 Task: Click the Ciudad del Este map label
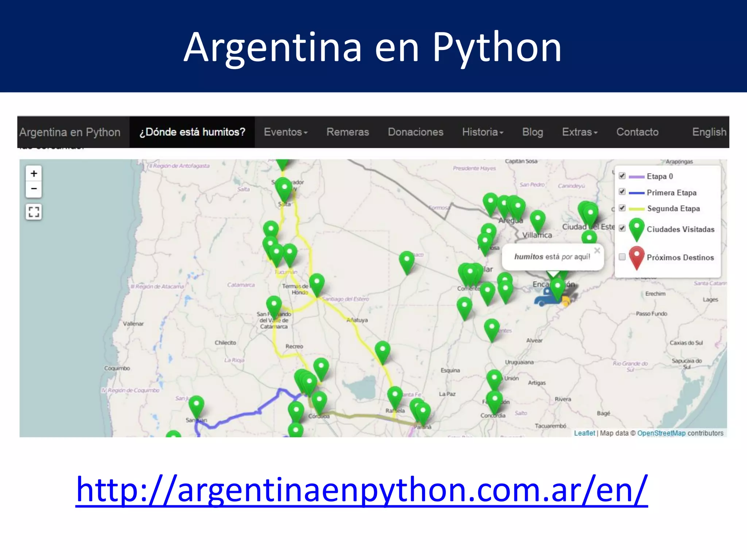(x=588, y=227)
